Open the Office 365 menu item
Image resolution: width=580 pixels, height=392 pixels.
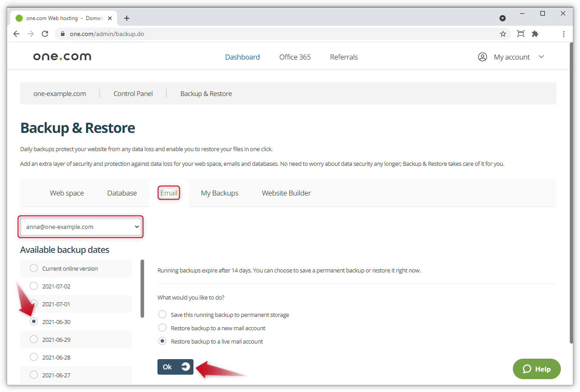coord(294,57)
